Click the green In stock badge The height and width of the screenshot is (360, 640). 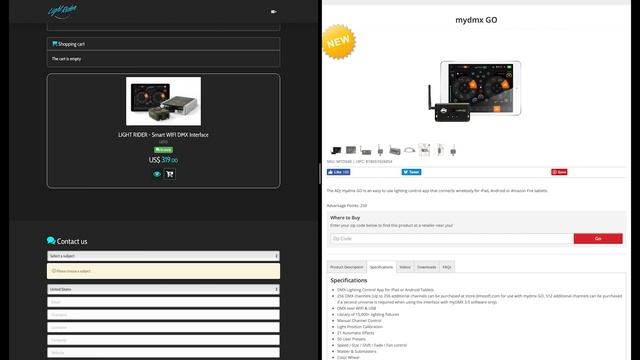pyautogui.click(x=163, y=150)
